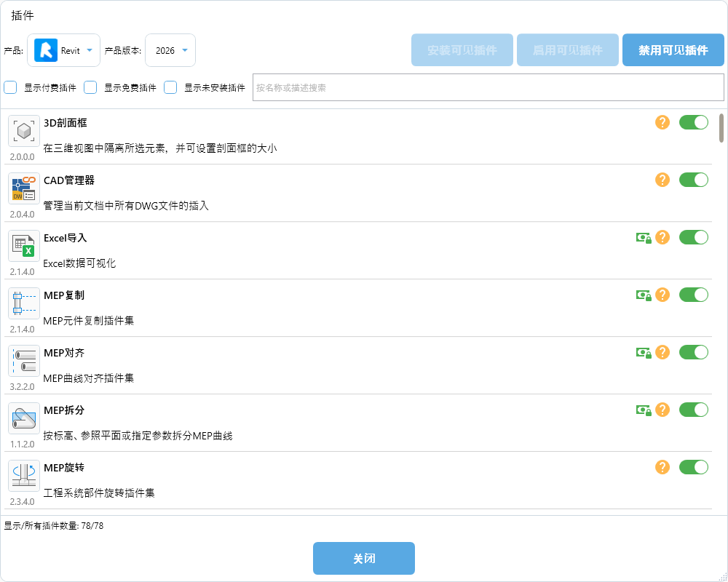Expand the 2026 product version dropdown

[x=170, y=50]
